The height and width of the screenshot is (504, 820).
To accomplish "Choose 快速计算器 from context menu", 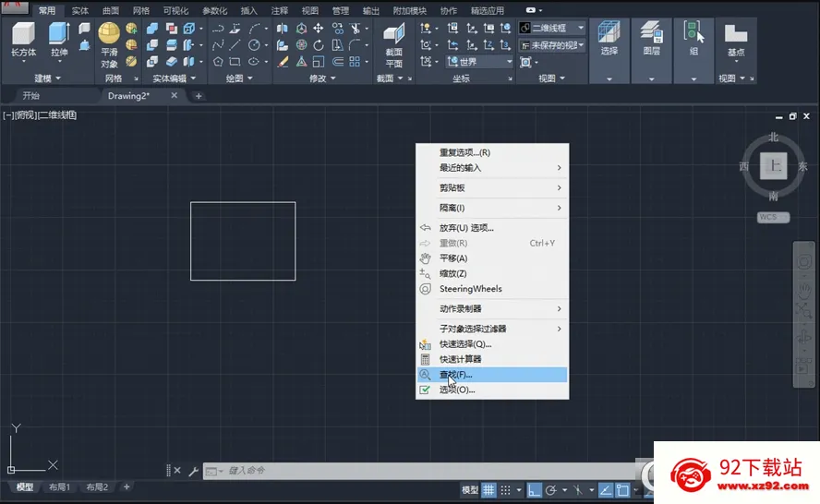I will [x=492, y=359].
